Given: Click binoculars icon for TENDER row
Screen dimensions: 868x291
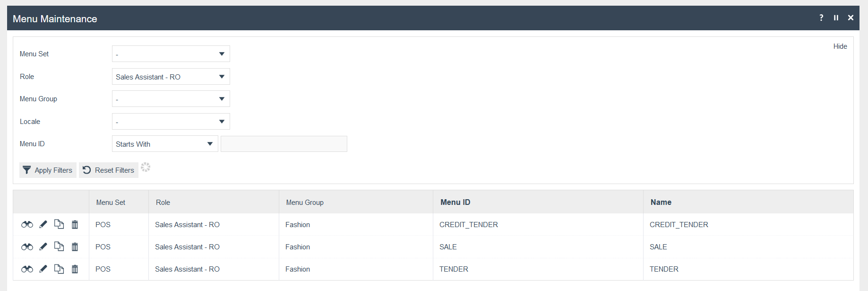Looking at the screenshot, I should tap(27, 269).
